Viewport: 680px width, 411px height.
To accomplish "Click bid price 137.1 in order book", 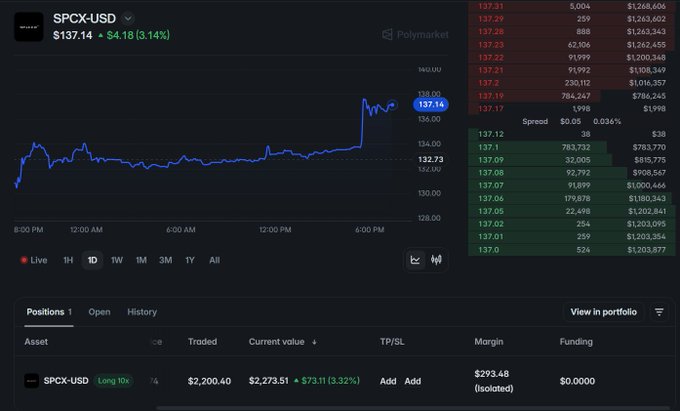I will (x=488, y=147).
